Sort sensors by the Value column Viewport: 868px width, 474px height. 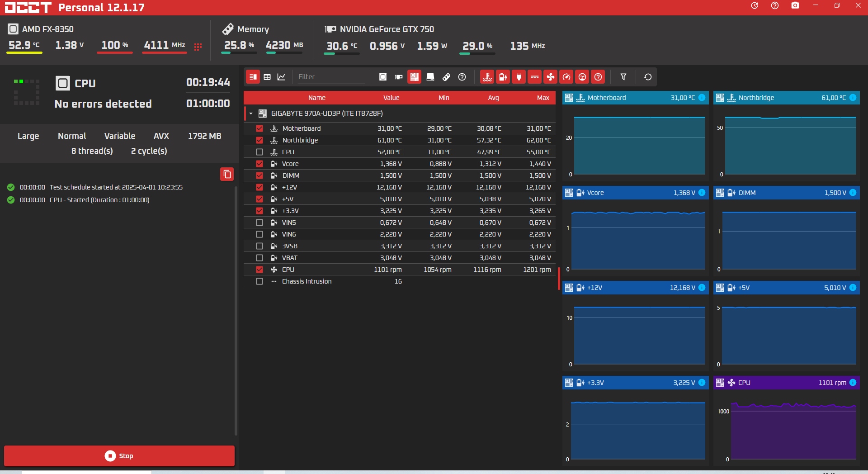(392, 98)
